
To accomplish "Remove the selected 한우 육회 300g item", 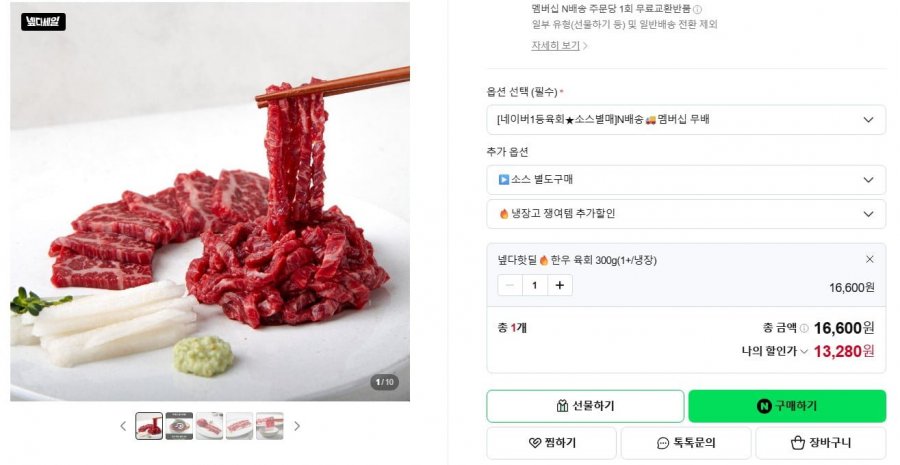I will [x=870, y=259].
